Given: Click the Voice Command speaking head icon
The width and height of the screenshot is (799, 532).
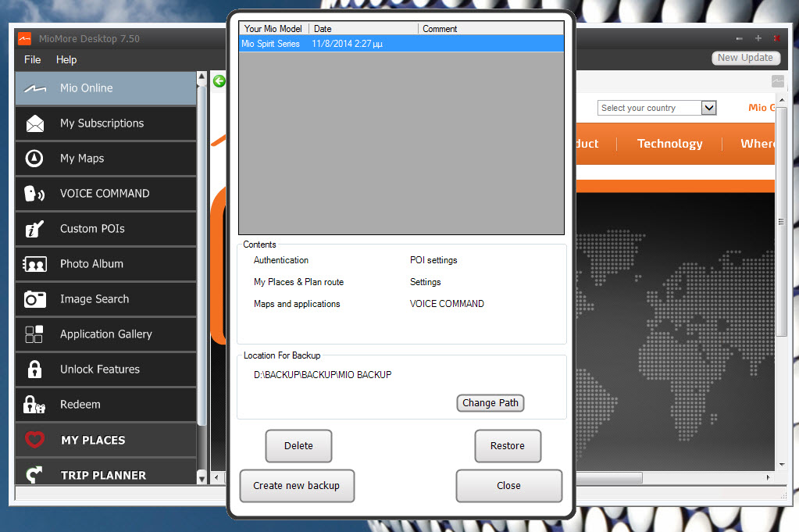Looking at the screenshot, I should point(34,194).
